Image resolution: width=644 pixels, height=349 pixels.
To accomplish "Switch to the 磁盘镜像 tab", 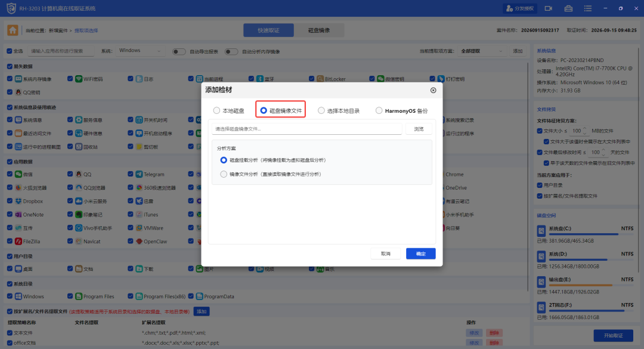I will pos(319,30).
